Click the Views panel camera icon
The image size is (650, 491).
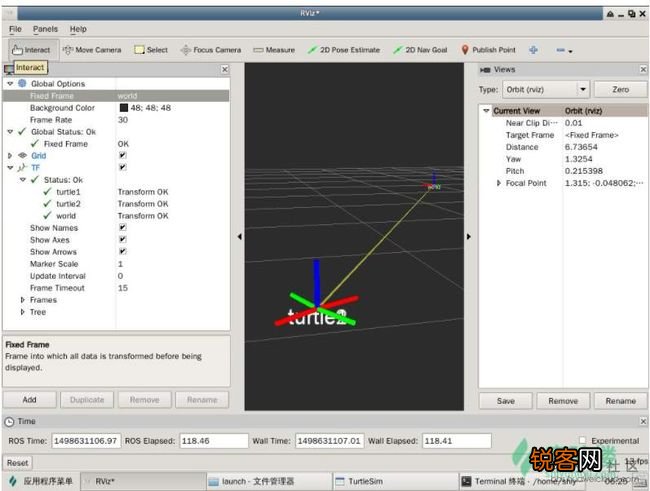485,70
